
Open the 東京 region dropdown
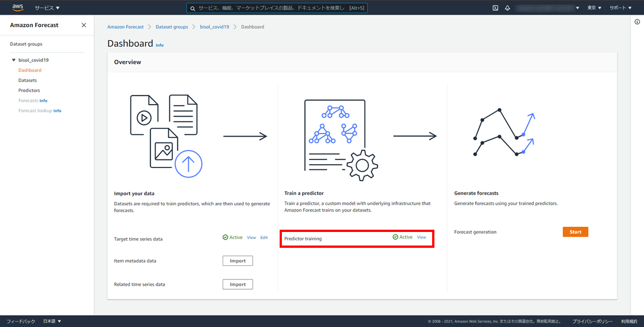pyautogui.click(x=594, y=8)
